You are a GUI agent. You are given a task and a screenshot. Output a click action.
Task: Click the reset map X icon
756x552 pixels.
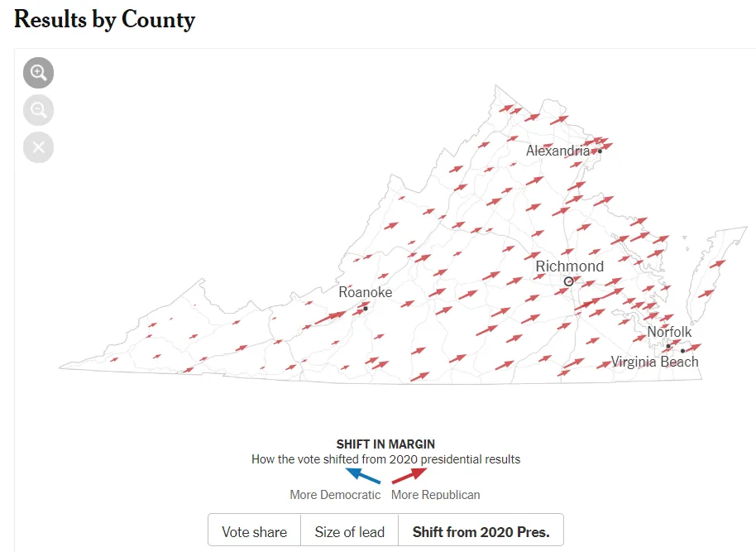pos(38,148)
